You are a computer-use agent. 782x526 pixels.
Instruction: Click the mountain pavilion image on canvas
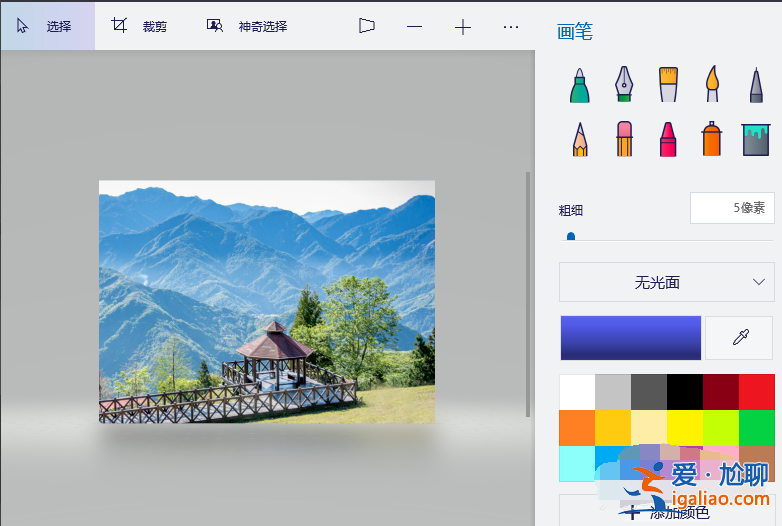tap(267, 302)
